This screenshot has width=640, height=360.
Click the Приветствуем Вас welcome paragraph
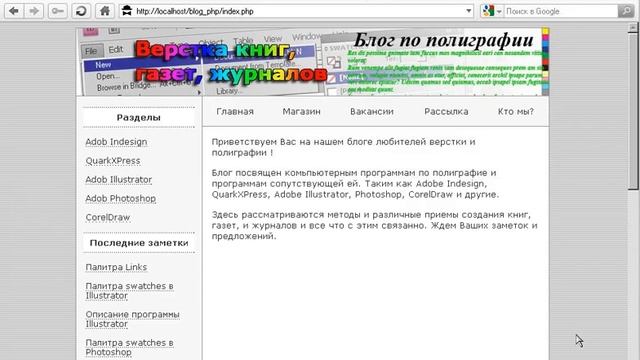pos(344,147)
